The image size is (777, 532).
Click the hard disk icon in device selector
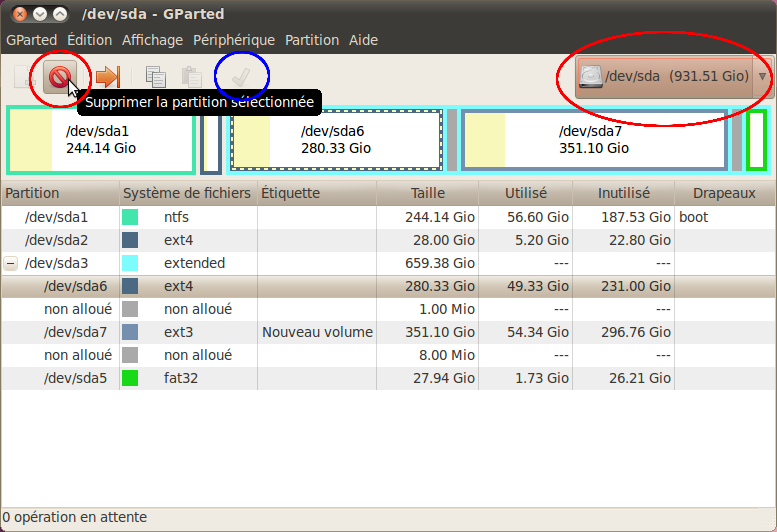[591, 77]
